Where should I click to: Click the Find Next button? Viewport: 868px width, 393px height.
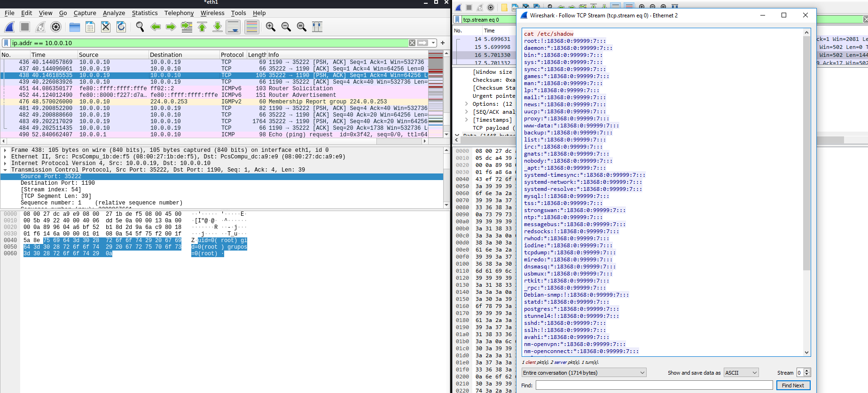pyautogui.click(x=793, y=385)
